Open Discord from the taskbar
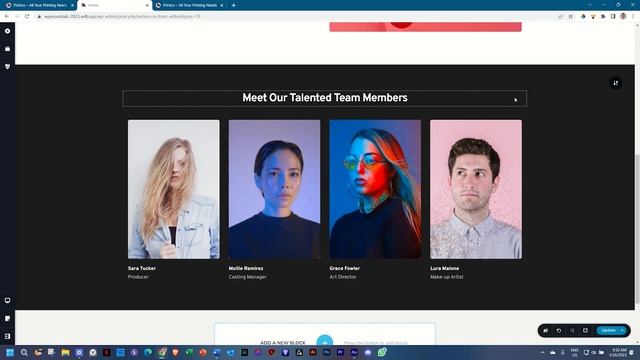This screenshot has height=360, width=640. coord(368,352)
